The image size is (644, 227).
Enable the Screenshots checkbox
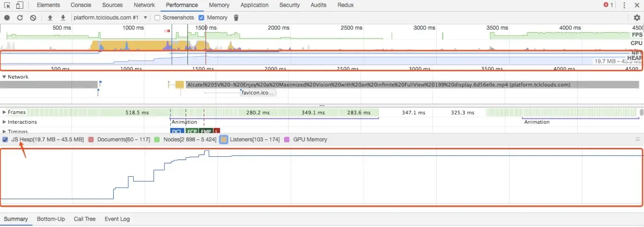pos(157,18)
